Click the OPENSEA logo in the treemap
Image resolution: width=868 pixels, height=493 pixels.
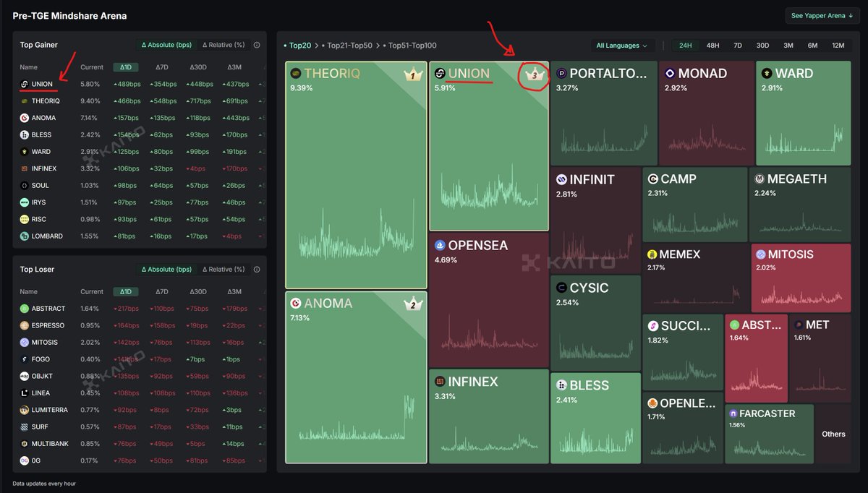(x=439, y=245)
